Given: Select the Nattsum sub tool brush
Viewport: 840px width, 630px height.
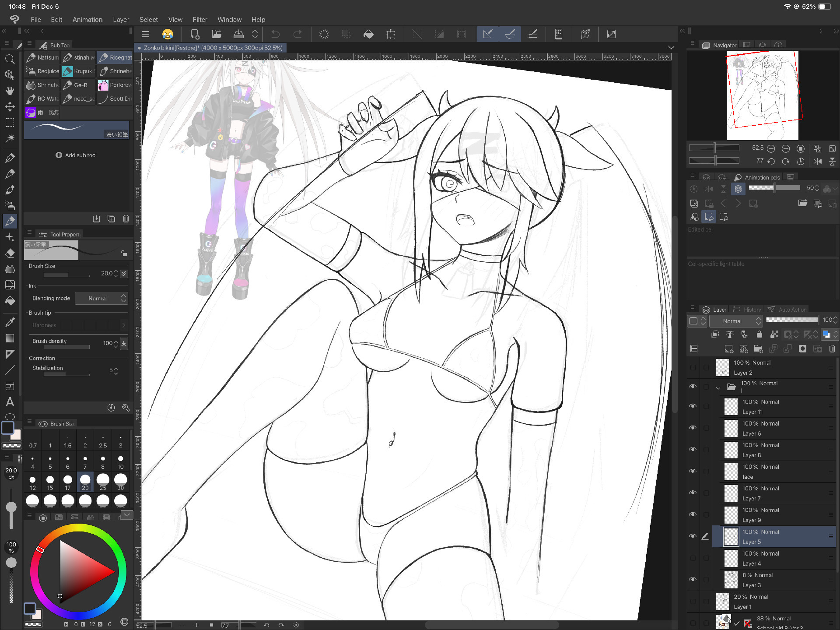Looking at the screenshot, I should tap(42, 57).
